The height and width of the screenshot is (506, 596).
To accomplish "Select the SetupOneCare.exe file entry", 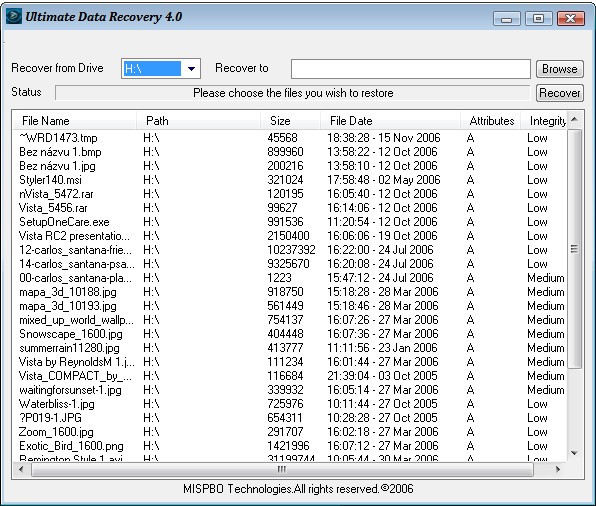I will point(64,222).
